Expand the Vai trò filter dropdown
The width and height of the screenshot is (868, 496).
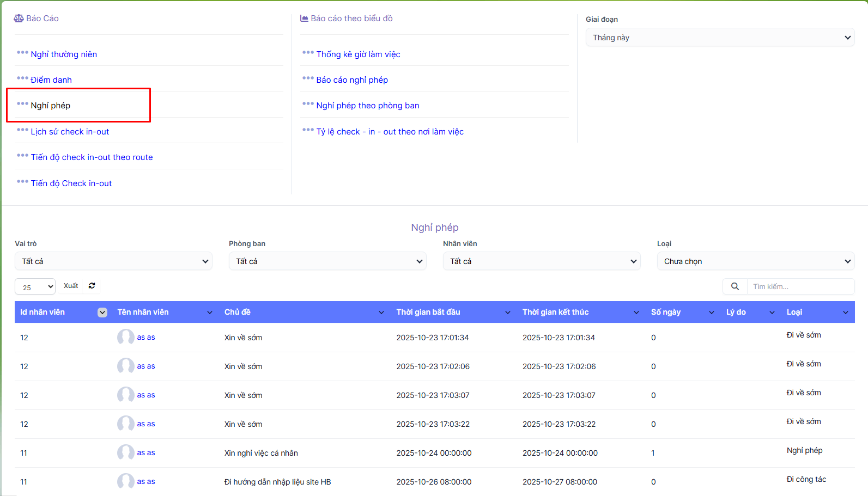click(113, 261)
